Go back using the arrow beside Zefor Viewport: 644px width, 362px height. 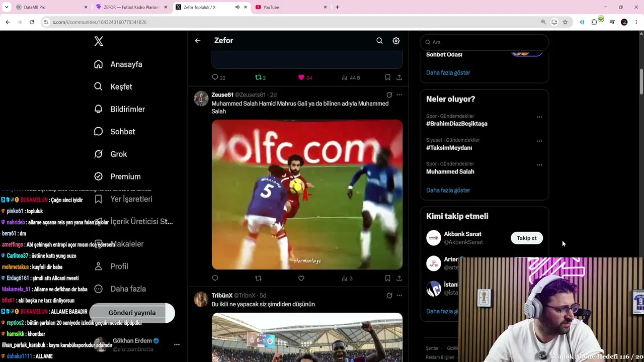pyautogui.click(x=198, y=41)
